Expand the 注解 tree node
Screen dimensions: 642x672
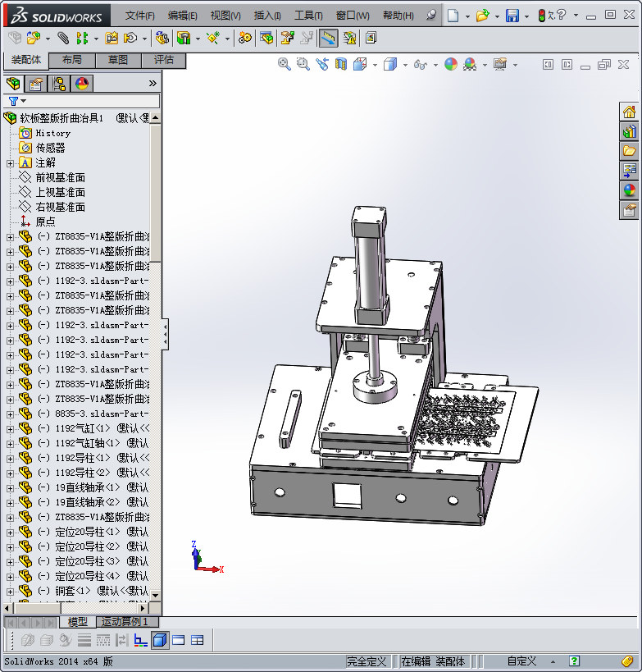tap(11, 163)
